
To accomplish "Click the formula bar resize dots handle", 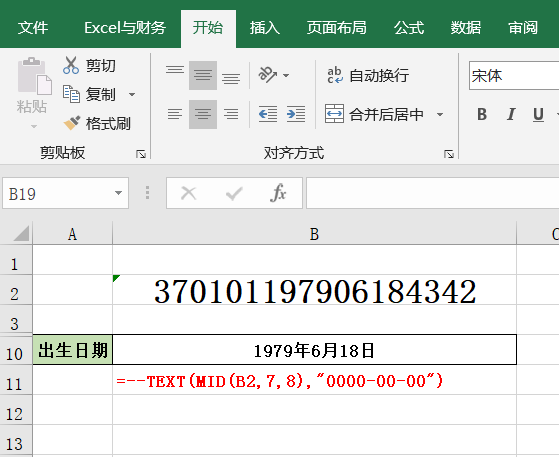I will click(147, 193).
